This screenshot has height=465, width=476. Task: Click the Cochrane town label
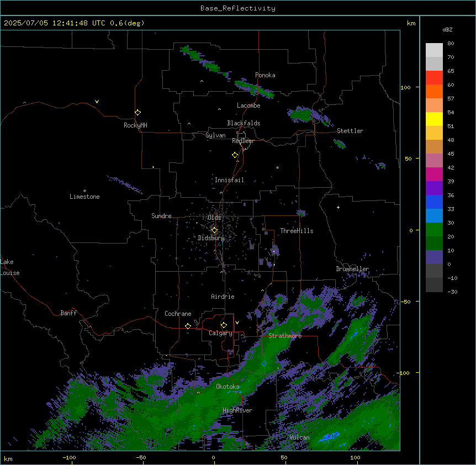click(x=178, y=314)
